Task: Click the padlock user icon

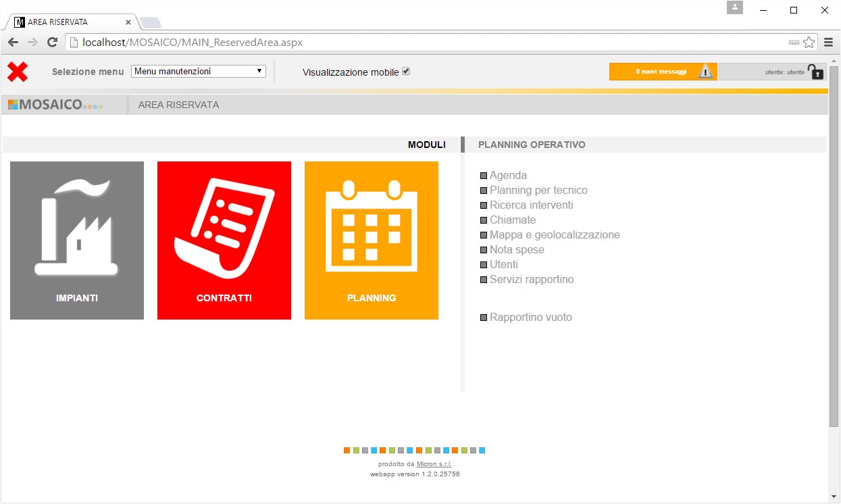Action: click(x=816, y=72)
